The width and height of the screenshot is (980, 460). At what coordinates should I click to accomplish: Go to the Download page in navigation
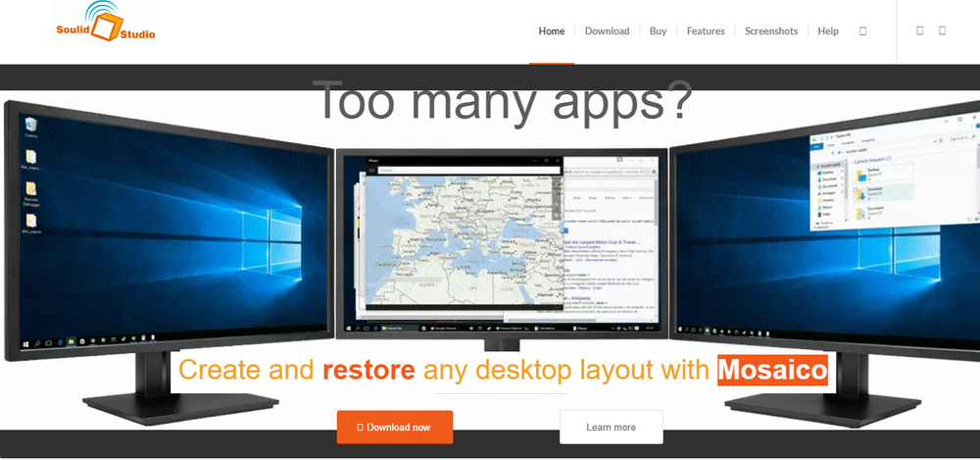pyautogui.click(x=607, y=31)
